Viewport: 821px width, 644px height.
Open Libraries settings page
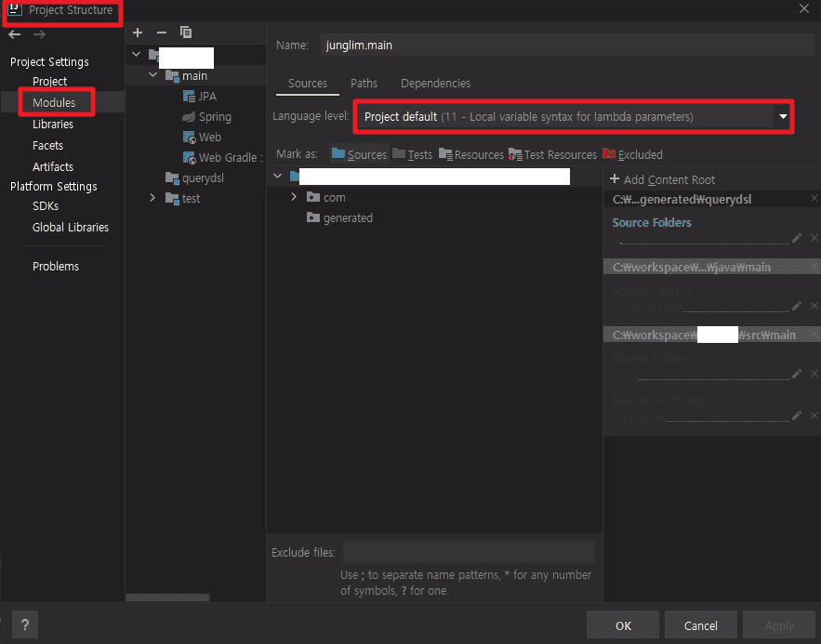tap(53, 124)
